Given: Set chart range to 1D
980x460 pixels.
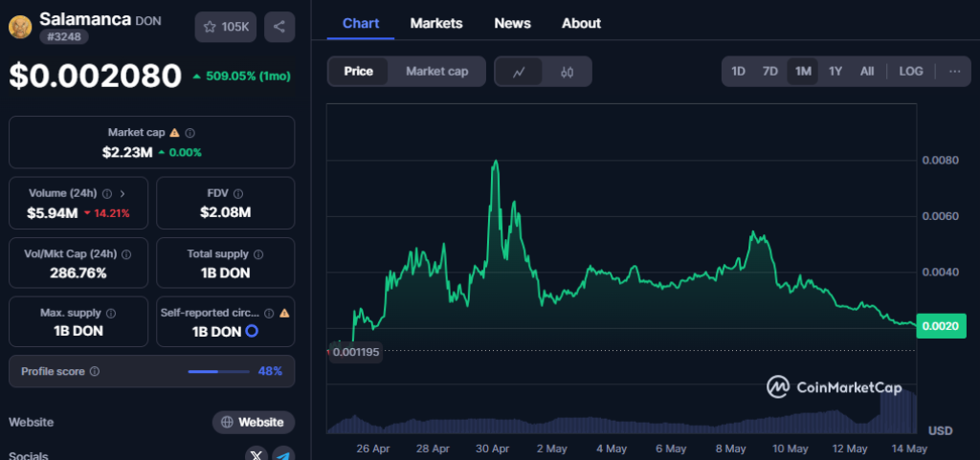Looking at the screenshot, I should 738,71.
